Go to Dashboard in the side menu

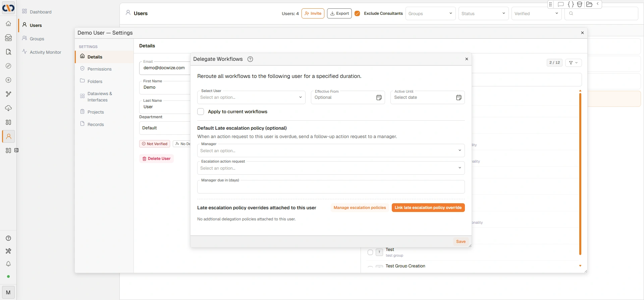point(41,12)
